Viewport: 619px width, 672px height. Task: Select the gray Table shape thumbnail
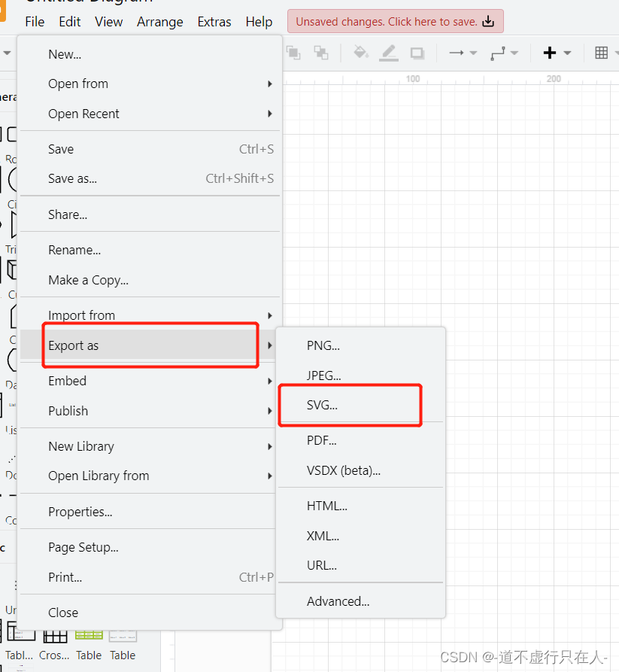tap(123, 636)
